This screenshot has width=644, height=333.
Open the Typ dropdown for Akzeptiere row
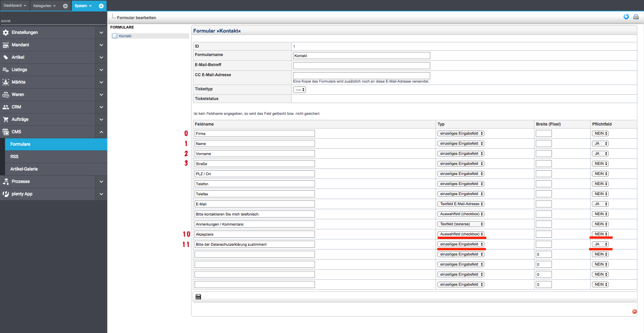pos(461,234)
